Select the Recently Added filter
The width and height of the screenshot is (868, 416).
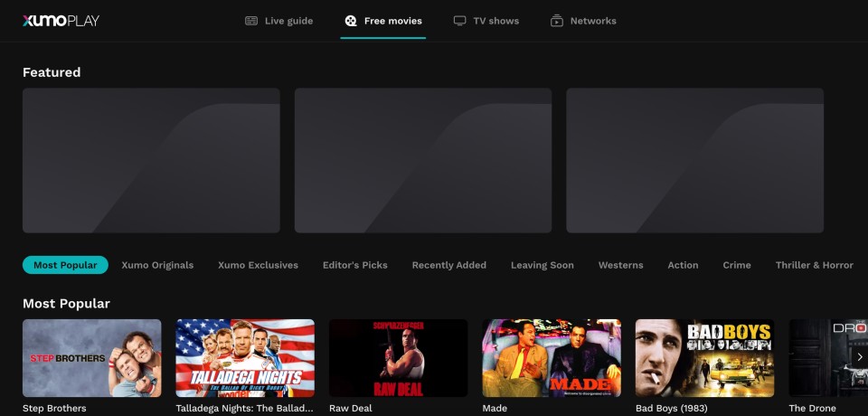click(448, 265)
